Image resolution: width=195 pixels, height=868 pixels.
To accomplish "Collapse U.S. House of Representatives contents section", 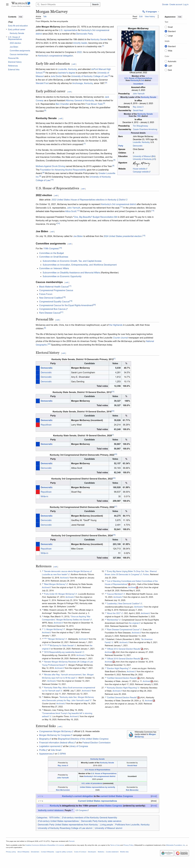I will (x=6, y=37).
